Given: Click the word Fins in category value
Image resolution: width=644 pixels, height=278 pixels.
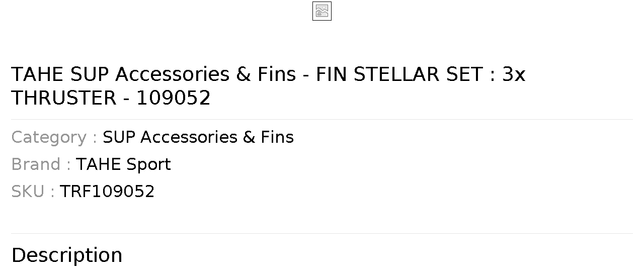Looking at the screenshot, I should pos(277,137).
